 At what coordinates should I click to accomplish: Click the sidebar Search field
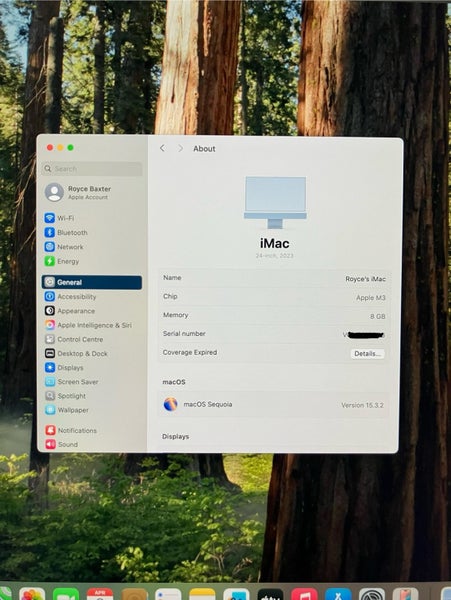click(92, 168)
